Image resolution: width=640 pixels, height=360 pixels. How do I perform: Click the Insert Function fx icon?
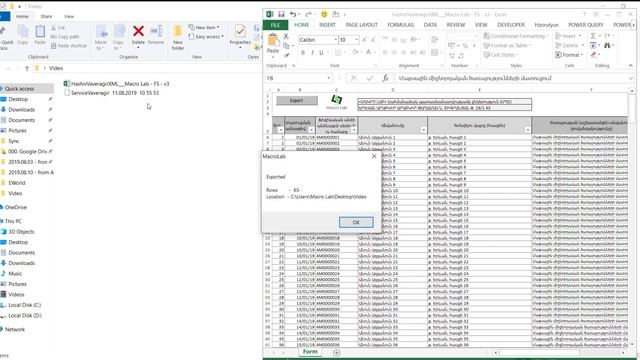(385, 78)
